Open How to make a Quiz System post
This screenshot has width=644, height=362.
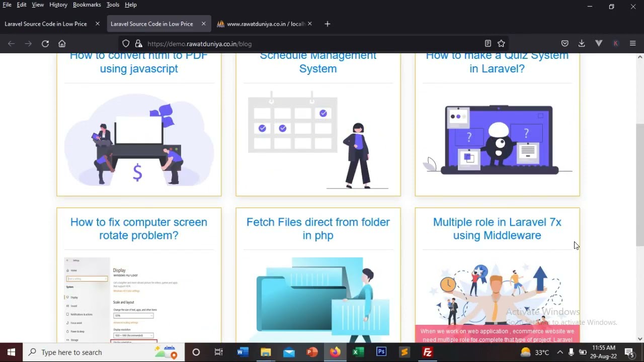click(x=497, y=62)
